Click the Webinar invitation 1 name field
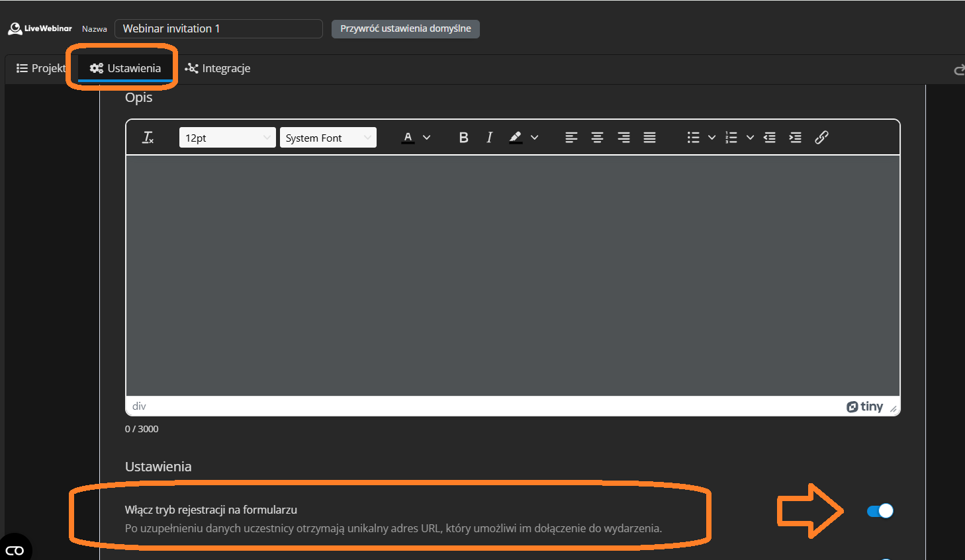The height and width of the screenshot is (560, 965). [218, 28]
